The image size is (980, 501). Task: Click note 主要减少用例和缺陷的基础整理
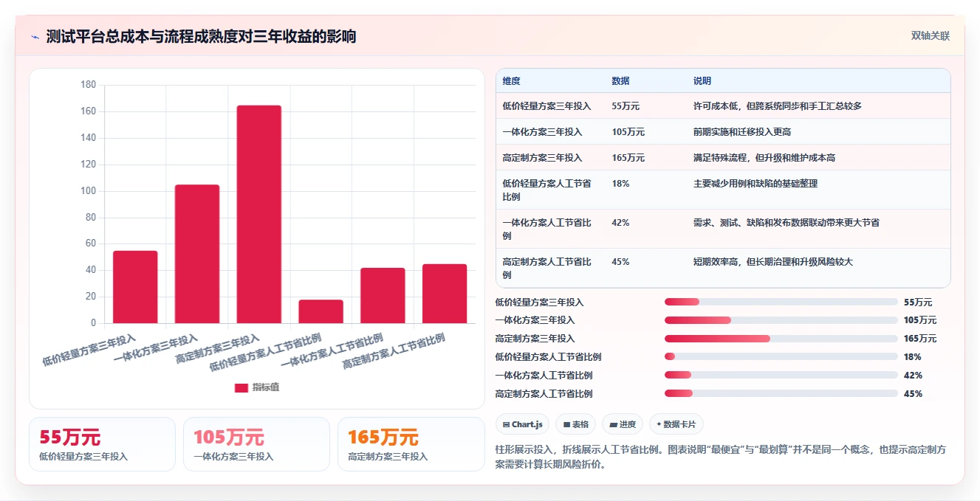755,184
